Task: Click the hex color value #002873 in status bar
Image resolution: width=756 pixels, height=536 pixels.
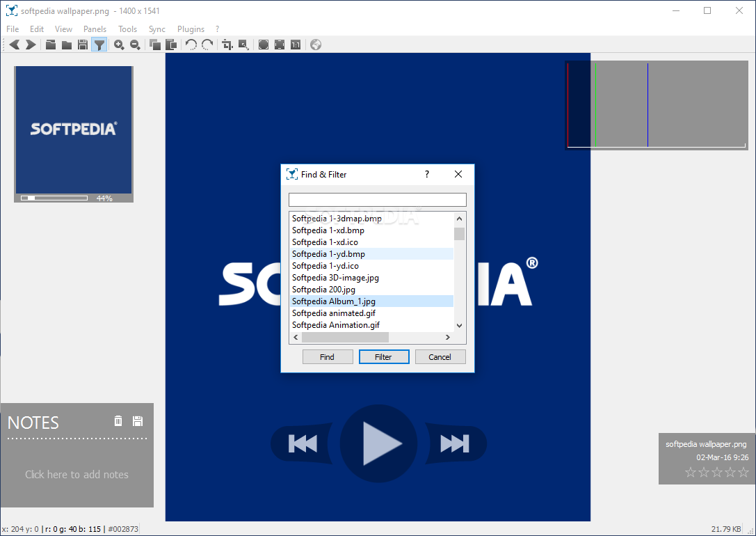Action: click(x=123, y=529)
